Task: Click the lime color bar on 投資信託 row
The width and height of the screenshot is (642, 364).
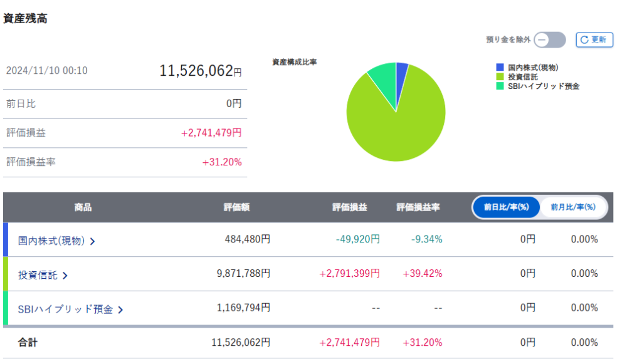Action: pos(6,274)
